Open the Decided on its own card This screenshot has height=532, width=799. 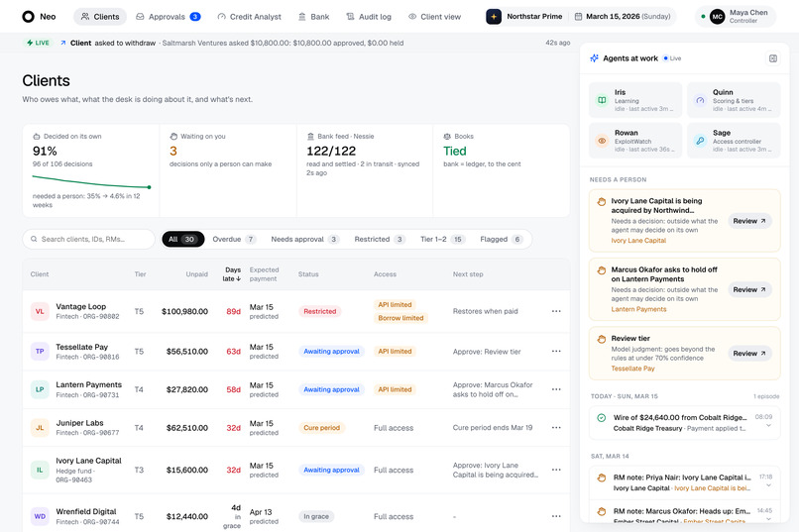pyautogui.click(x=90, y=170)
